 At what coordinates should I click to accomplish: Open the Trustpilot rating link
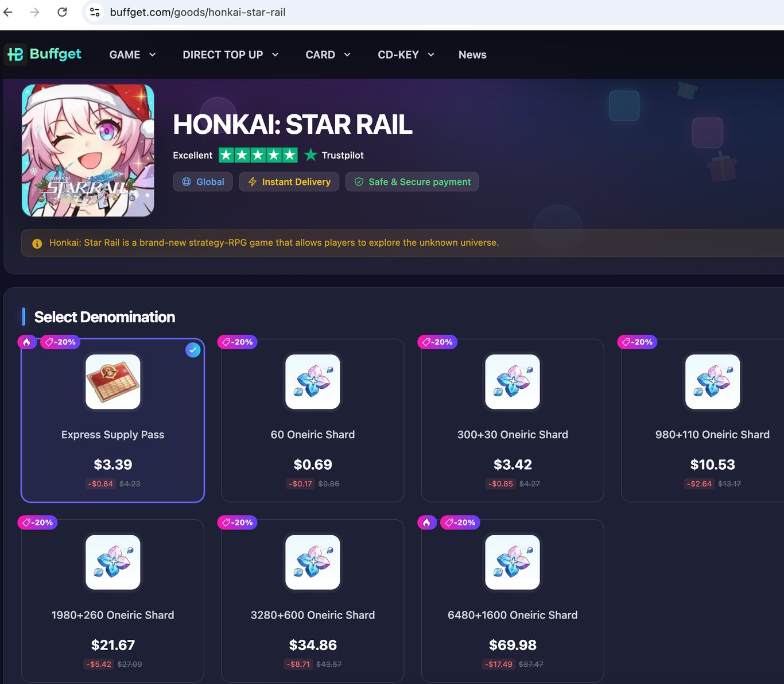click(x=334, y=155)
